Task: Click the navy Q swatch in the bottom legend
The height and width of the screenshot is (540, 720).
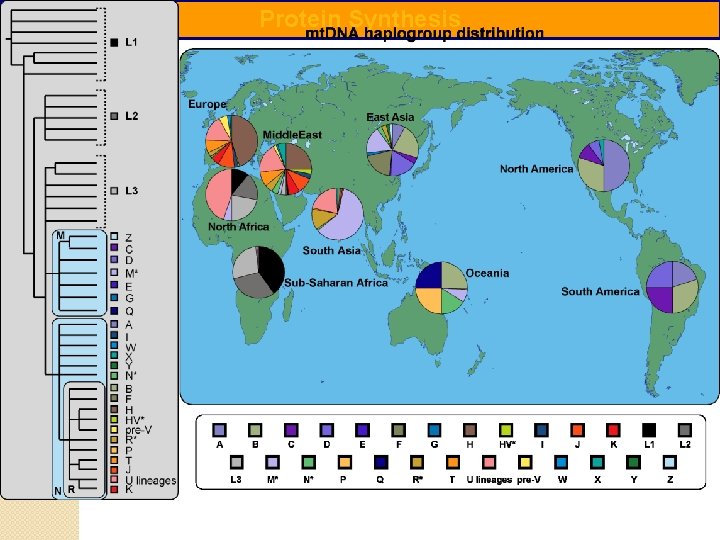Action: click(381, 462)
